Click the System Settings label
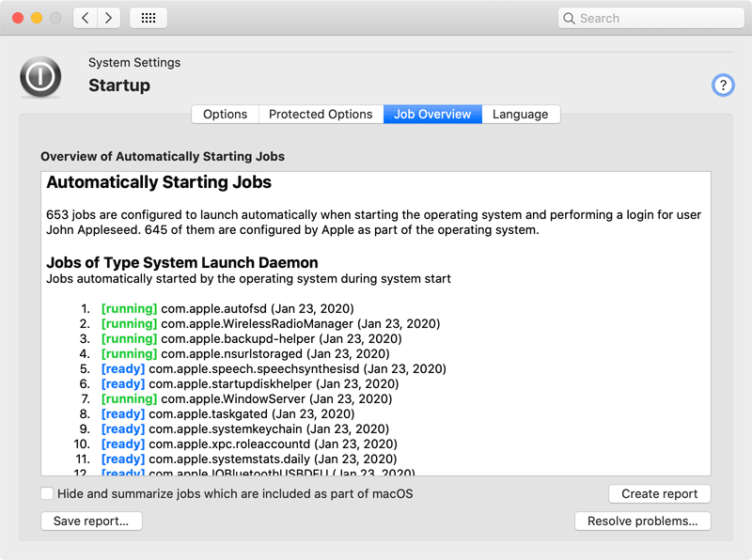The width and height of the screenshot is (752, 560). point(134,62)
